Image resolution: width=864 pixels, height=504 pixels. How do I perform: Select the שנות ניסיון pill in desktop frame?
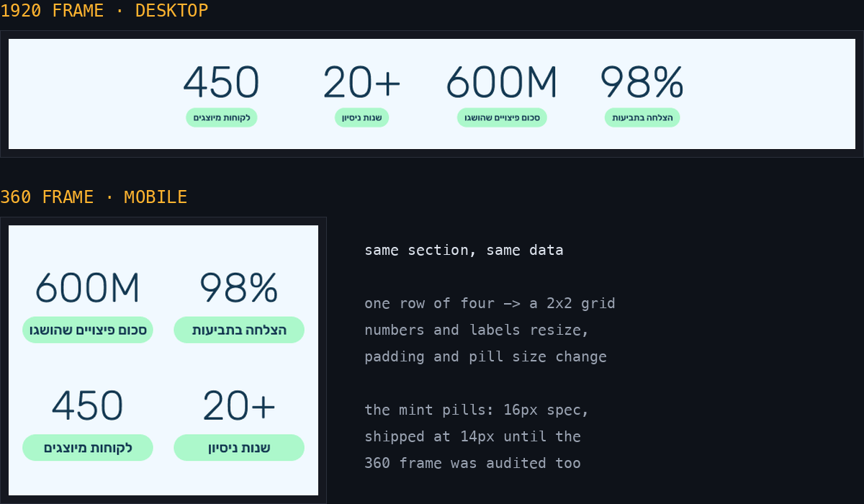[361, 118]
